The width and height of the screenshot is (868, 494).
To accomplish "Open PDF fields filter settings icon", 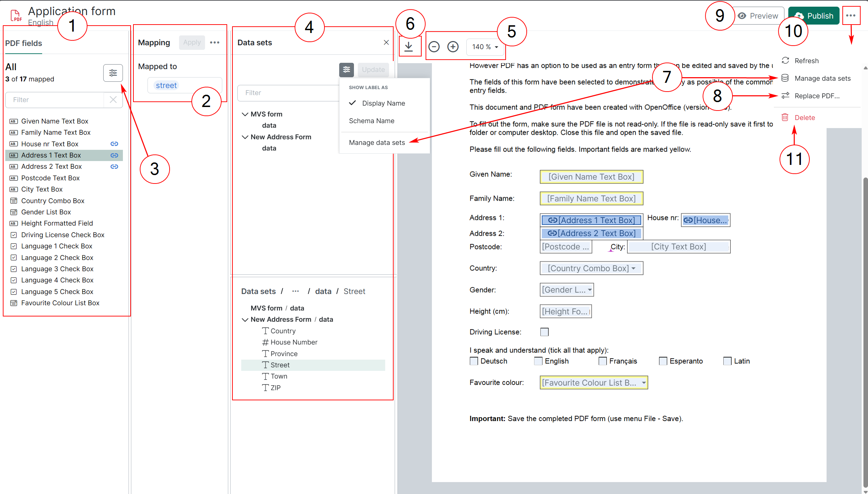I will (113, 73).
